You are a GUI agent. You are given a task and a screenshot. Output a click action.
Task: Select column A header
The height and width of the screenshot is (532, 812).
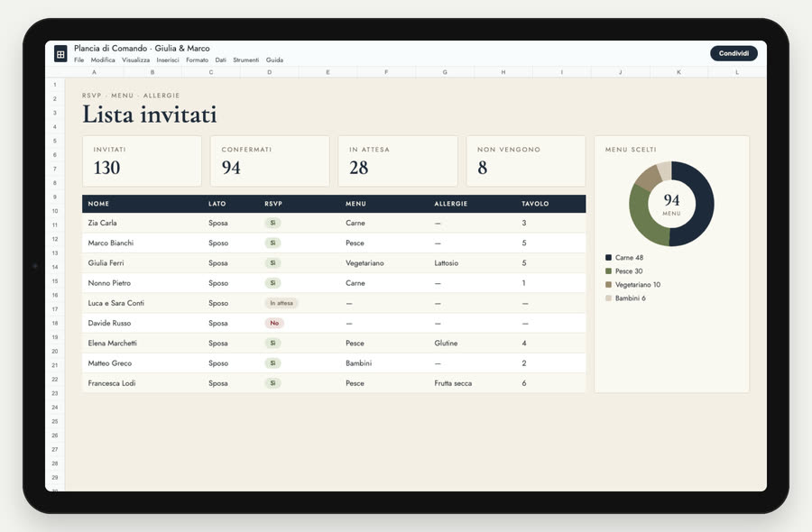[94, 72]
